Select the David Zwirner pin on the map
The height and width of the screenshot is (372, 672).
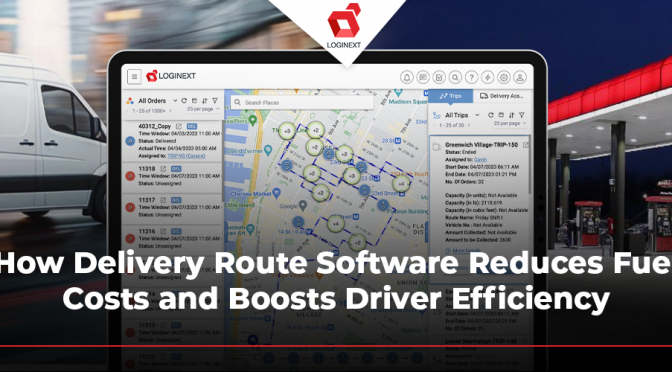pyautogui.click(x=268, y=150)
